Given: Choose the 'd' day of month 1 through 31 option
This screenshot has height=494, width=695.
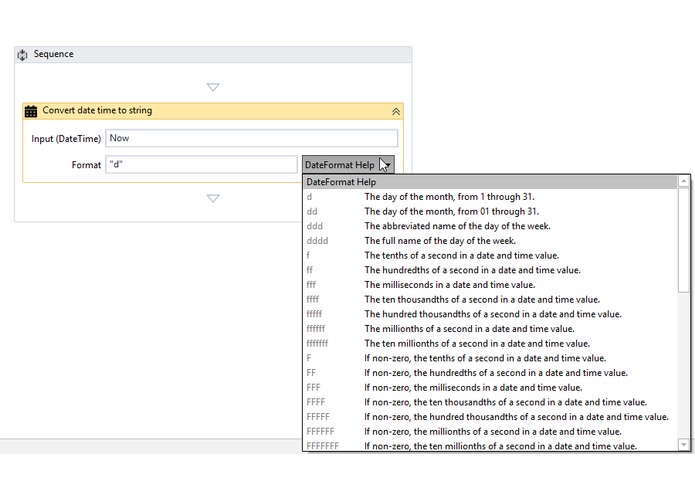Looking at the screenshot, I should [x=490, y=197].
